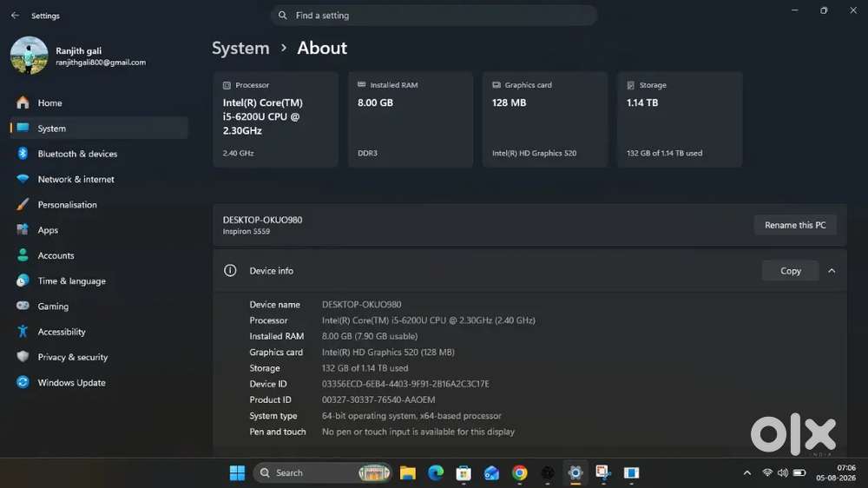
Task: Open Privacy & security settings
Action: (99, 357)
